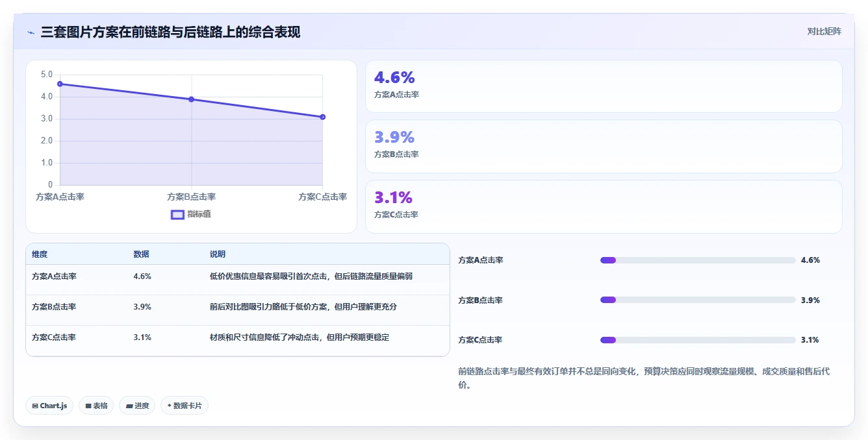Click the 方案C点击率 progress row label

tap(481, 340)
